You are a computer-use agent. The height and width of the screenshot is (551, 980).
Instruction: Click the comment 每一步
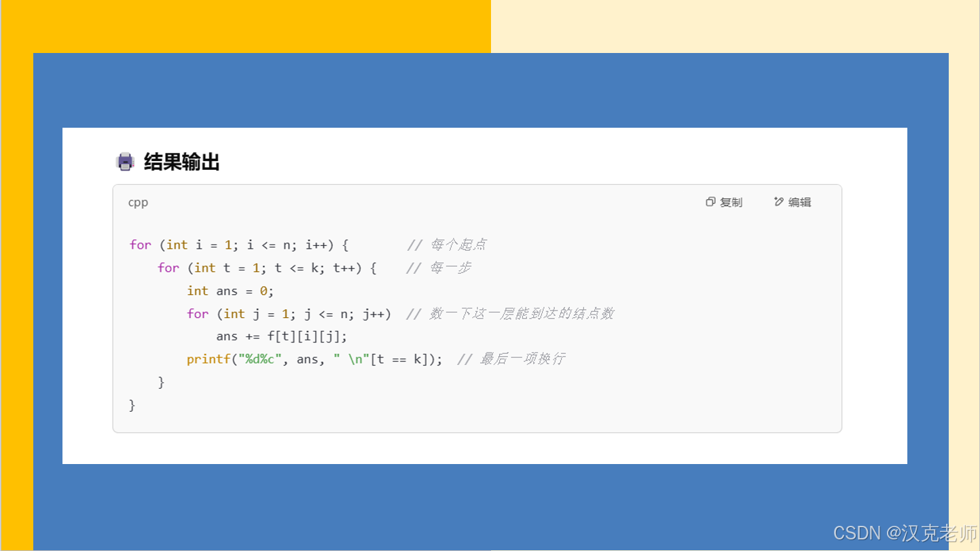pos(439,268)
